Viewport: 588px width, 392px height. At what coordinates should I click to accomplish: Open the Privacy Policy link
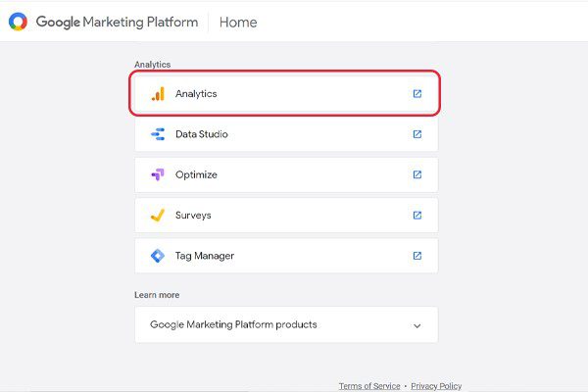click(436, 386)
